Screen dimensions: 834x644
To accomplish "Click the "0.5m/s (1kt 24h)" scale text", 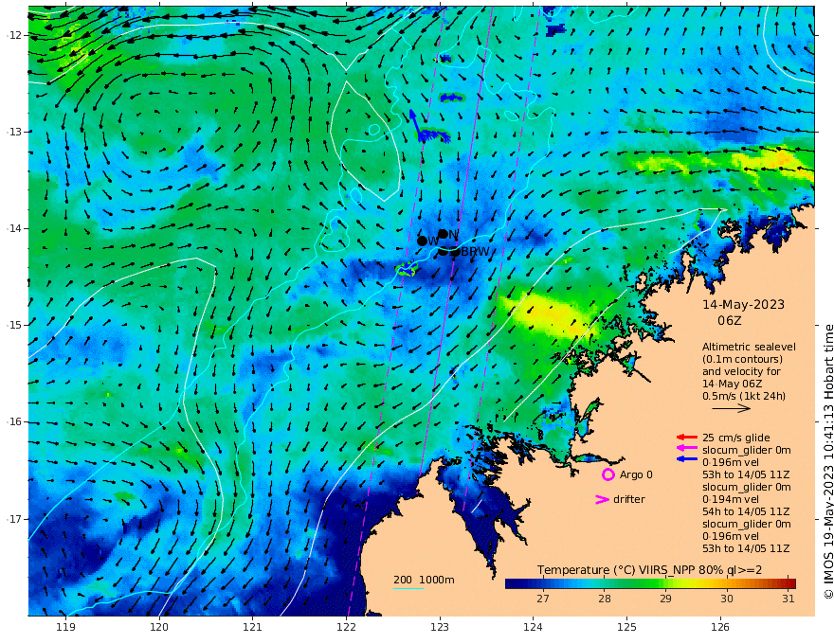I will click(x=744, y=396).
